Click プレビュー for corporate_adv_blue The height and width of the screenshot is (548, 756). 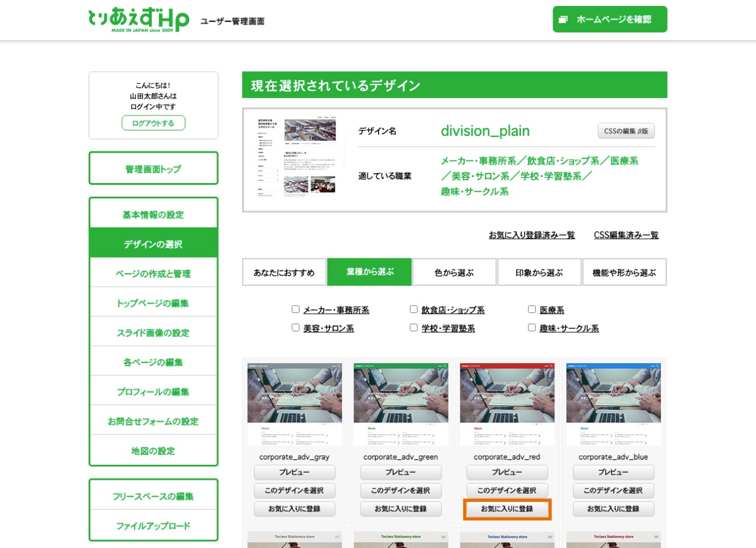click(614, 472)
